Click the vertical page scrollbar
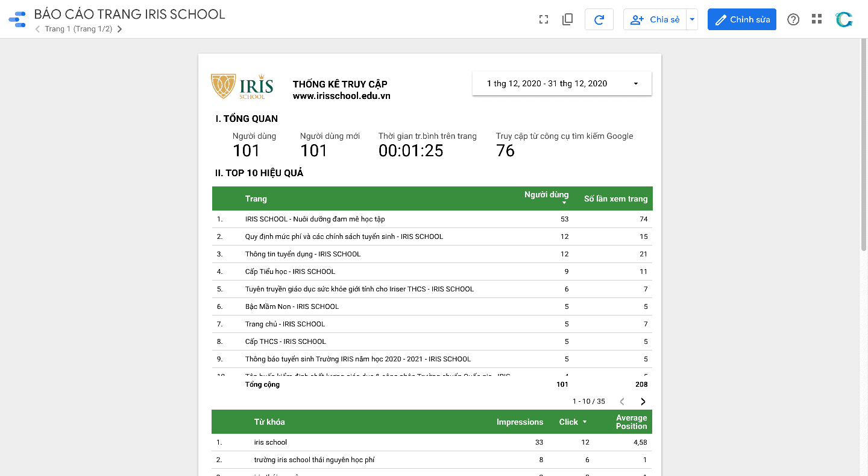This screenshot has height=476, width=868. click(863, 145)
